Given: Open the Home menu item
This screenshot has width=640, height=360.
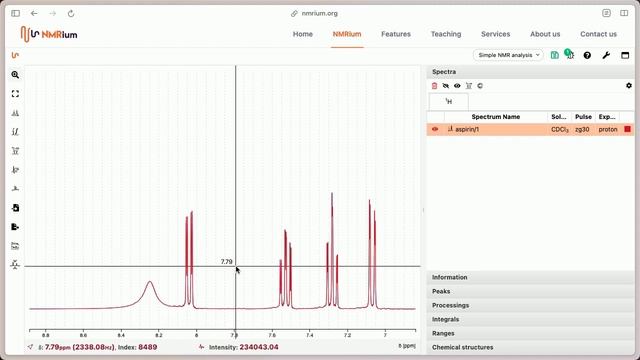Looking at the screenshot, I should 303,34.
